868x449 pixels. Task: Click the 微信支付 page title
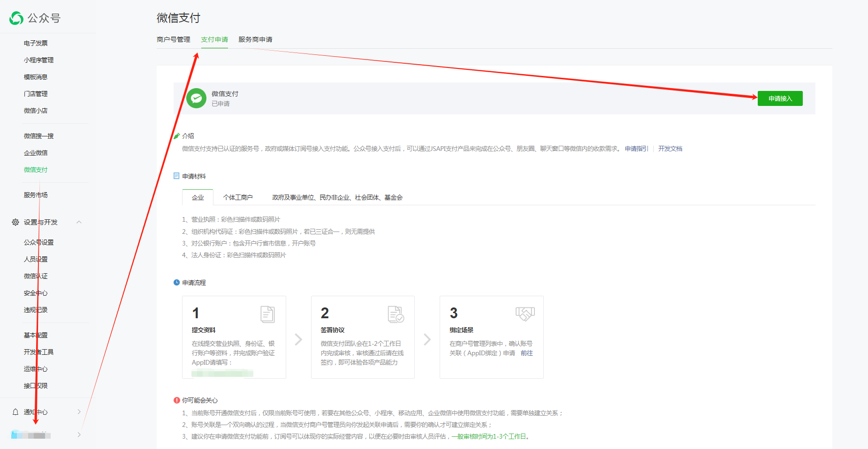[x=178, y=18]
